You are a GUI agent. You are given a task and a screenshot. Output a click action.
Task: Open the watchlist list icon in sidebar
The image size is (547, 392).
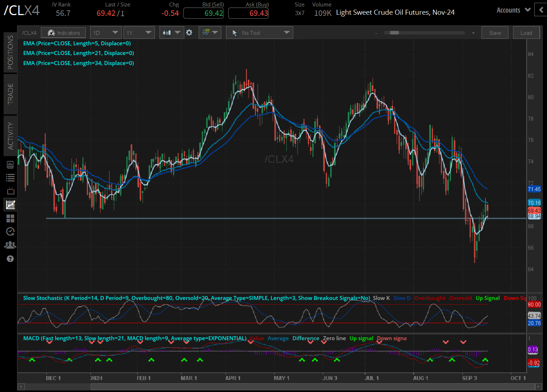pos(10,177)
